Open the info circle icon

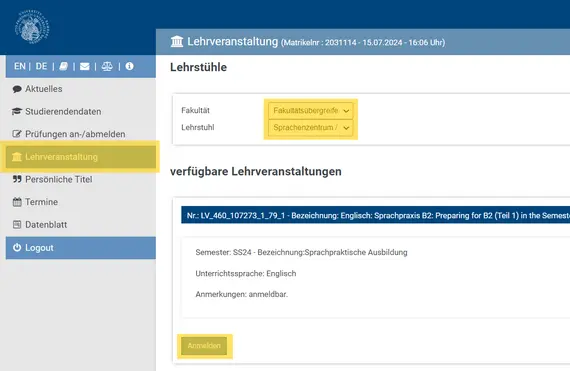pos(129,66)
